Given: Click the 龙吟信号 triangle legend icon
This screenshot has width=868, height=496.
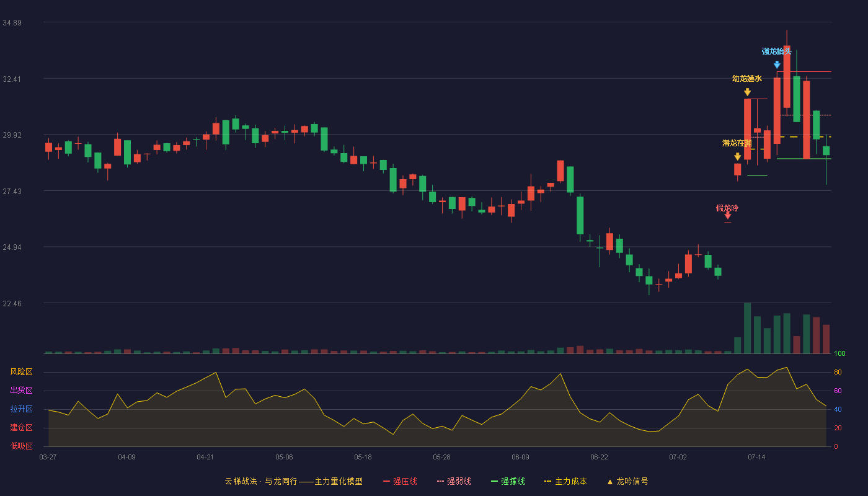Looking at the screenshot, I should point(609,482).
